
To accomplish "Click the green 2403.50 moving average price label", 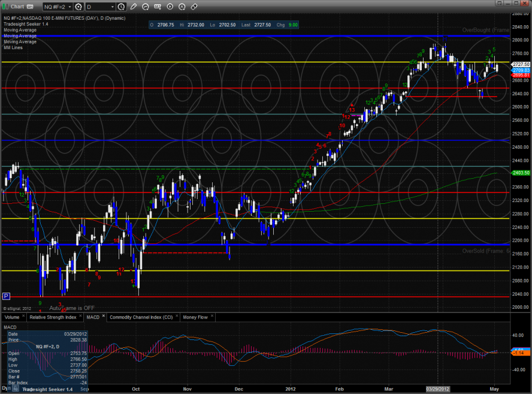I will pyautogui.click(x=520, y=173).
